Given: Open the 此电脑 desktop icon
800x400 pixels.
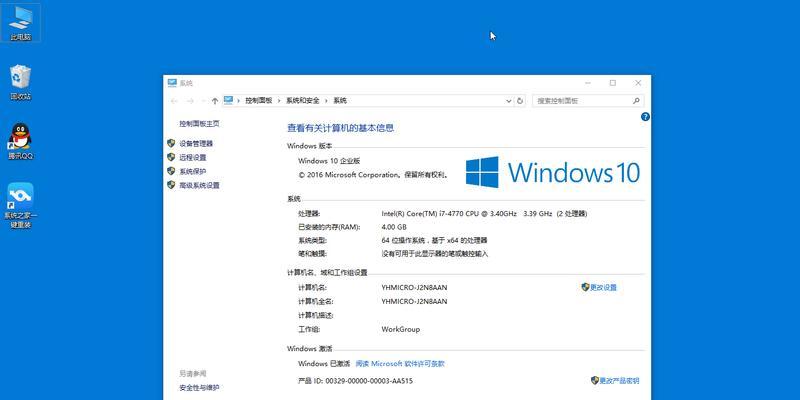Looking at the screenshot, I should 20,22.
